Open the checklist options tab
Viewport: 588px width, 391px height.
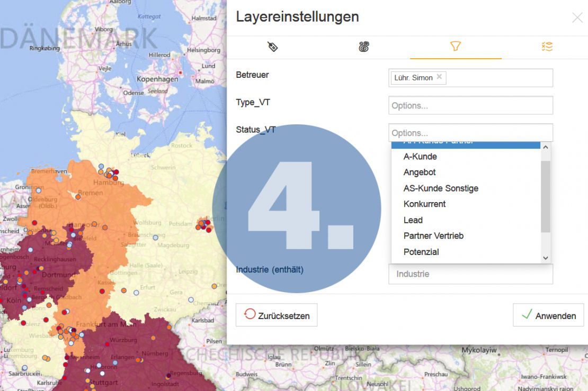(547, 47)
